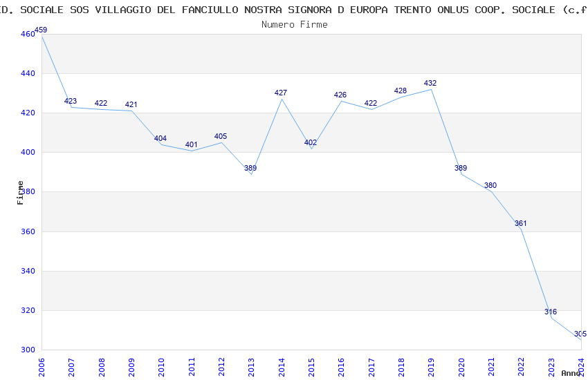Click the Numero Firme chart subtitle
The height and width of the screenshot is (380, 588).
point(295,25)
